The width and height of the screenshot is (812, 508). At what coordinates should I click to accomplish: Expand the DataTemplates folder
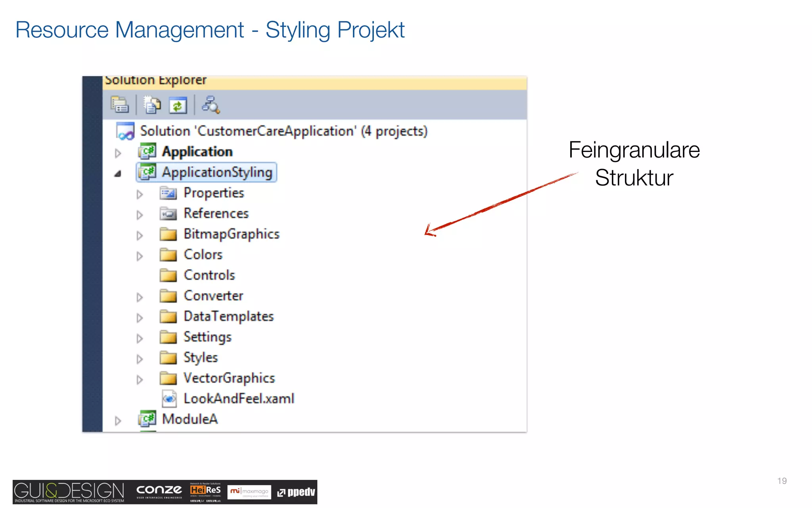[x=140, y=318]
